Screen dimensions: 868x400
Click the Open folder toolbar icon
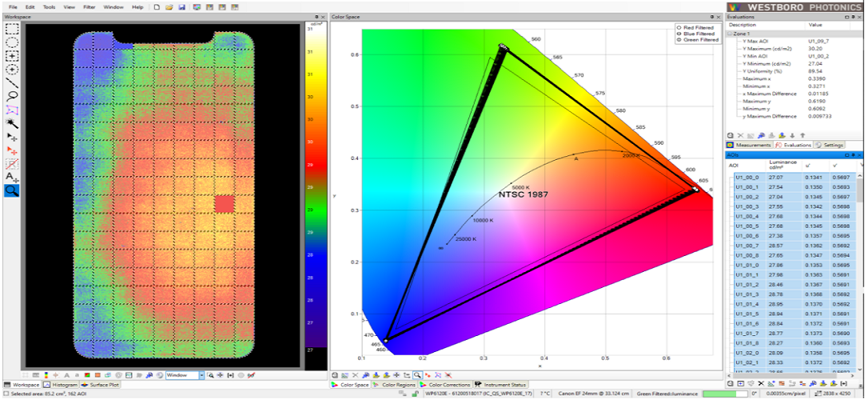coord(169,6)
